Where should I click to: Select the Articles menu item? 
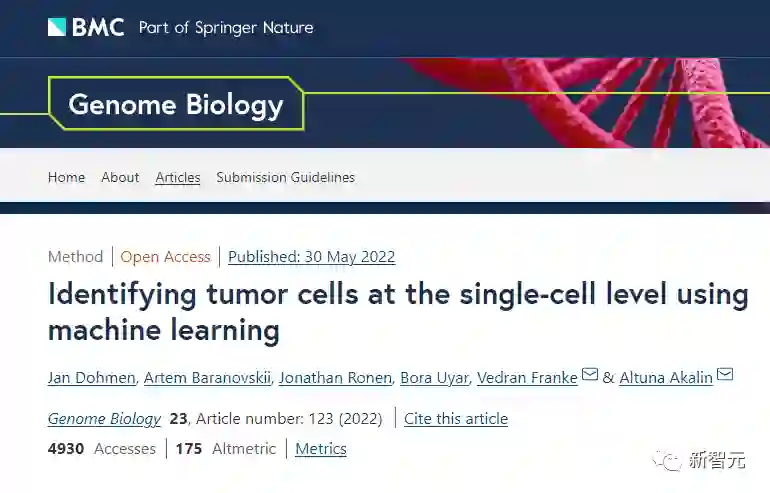178,177
